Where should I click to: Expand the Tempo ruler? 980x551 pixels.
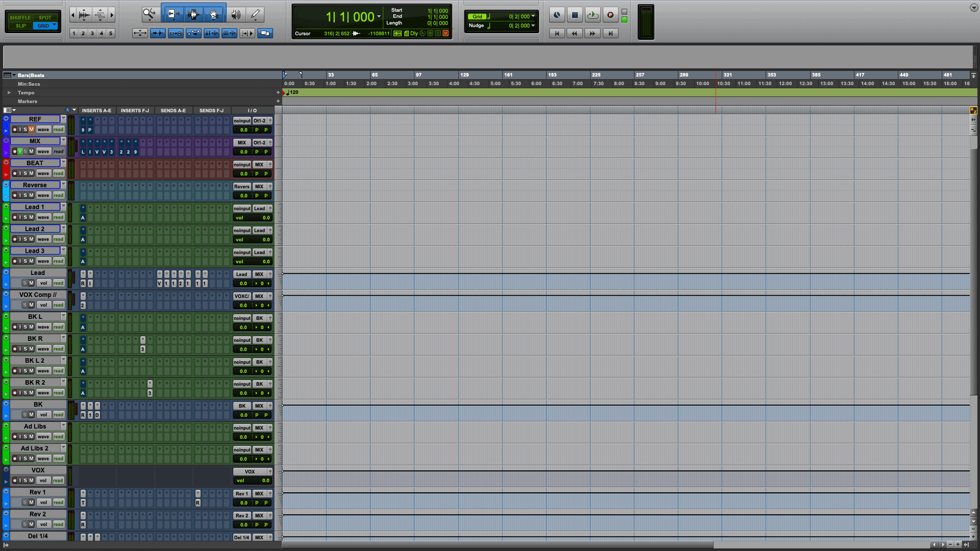coord(9,92)
